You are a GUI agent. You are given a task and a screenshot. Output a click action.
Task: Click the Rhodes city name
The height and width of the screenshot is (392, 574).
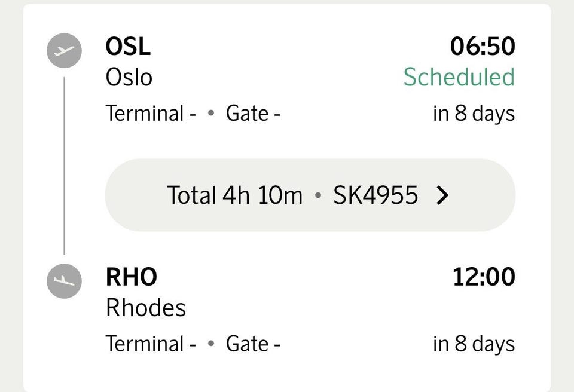pos(146,308)
